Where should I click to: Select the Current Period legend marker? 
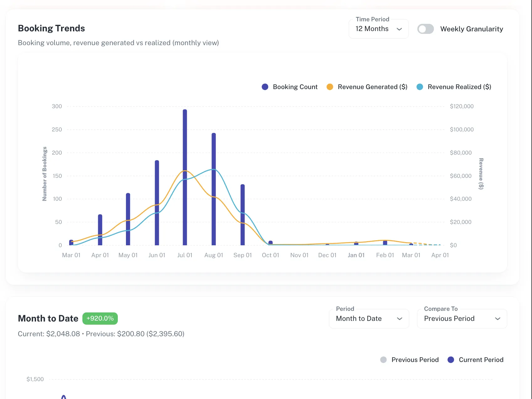pos(451,359)
